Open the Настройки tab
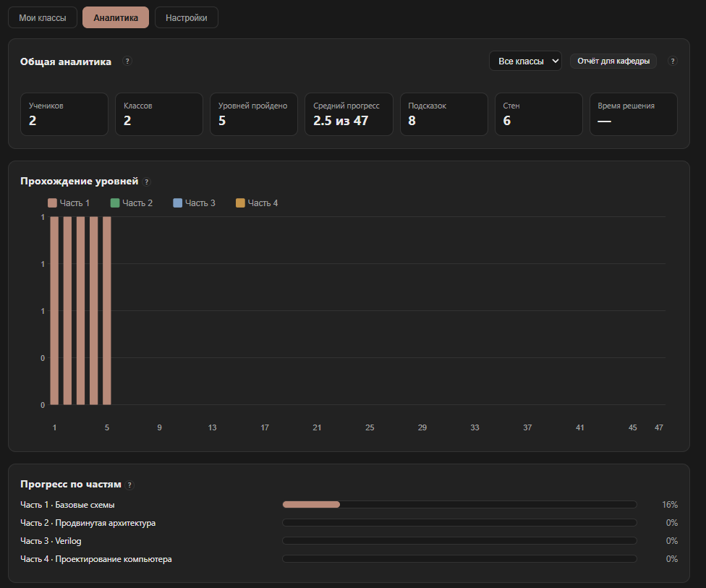The height and width of the screenshot is (588, 706). 187,17
